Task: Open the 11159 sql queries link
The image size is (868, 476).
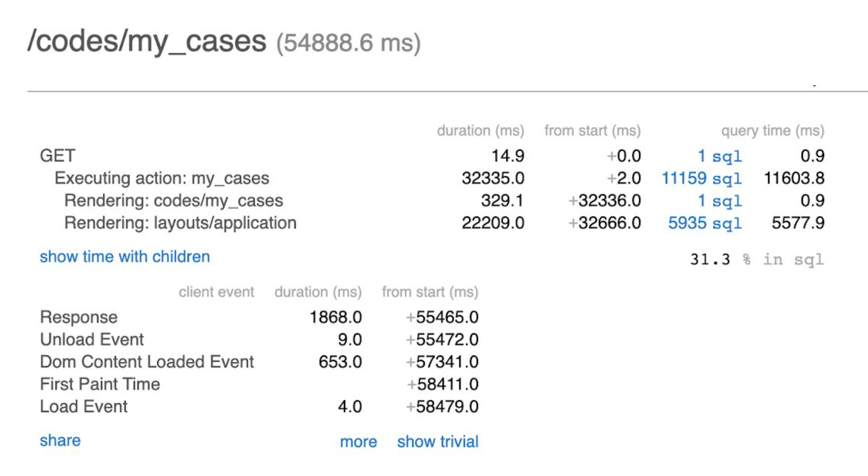Action: pos(702,178)
